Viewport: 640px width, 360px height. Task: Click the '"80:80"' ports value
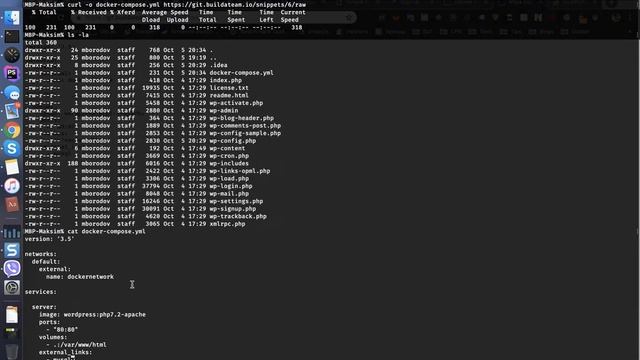point(65,329)
